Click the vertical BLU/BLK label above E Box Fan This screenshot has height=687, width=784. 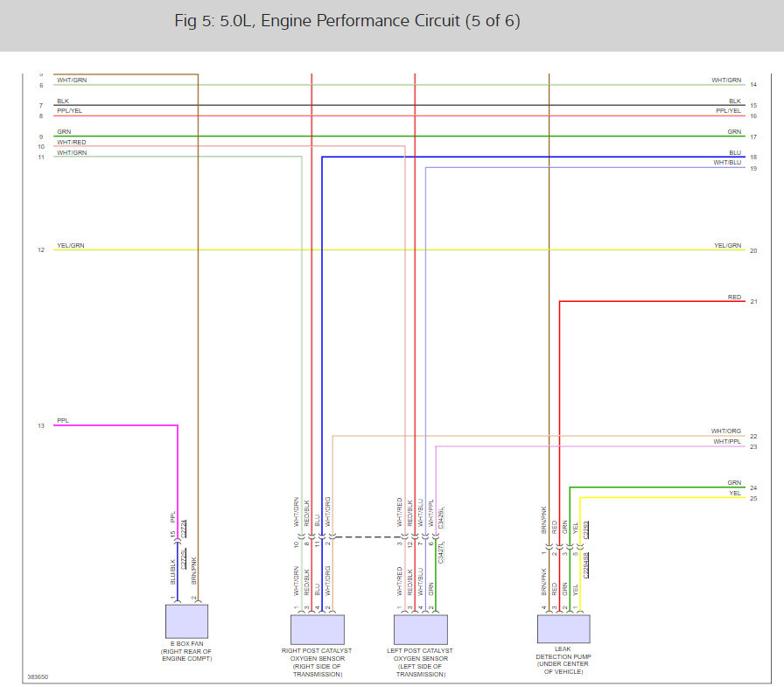pyautogui.click(x=173, y=572)
